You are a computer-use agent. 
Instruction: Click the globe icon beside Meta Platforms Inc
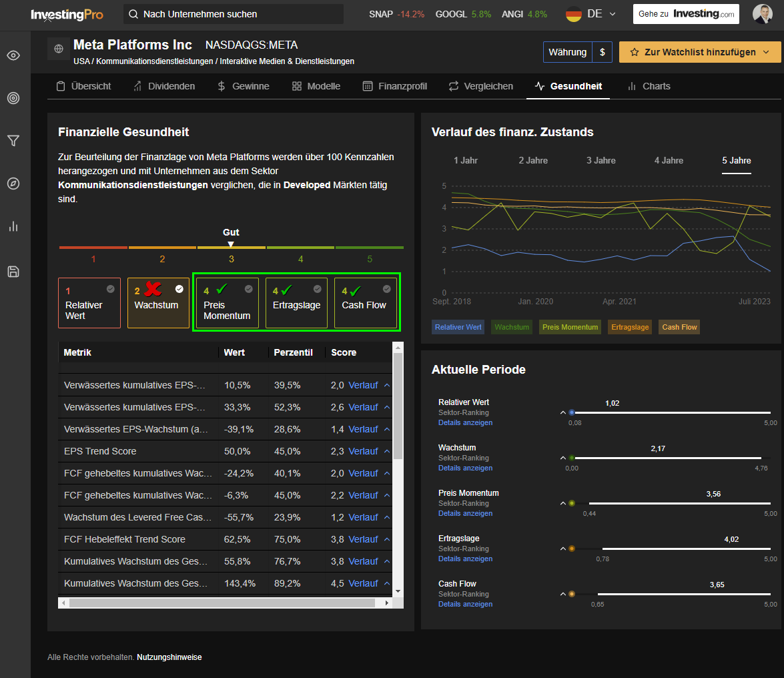[59, 49]
